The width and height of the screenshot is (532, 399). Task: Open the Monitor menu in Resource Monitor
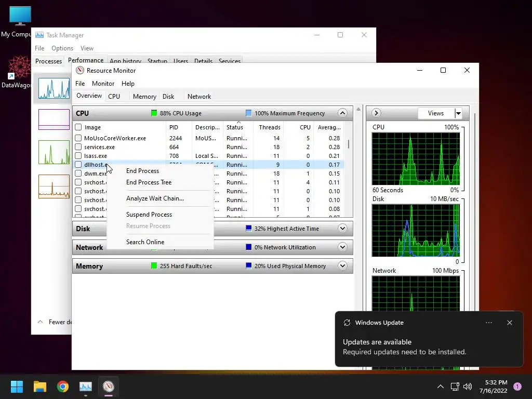tap(103, 84)
